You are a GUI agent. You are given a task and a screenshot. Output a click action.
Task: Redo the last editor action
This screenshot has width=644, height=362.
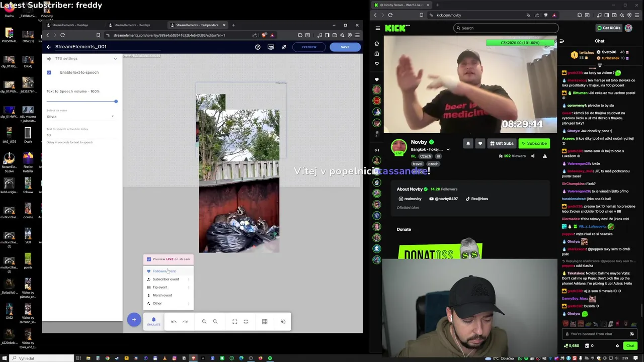coord(185,322)
